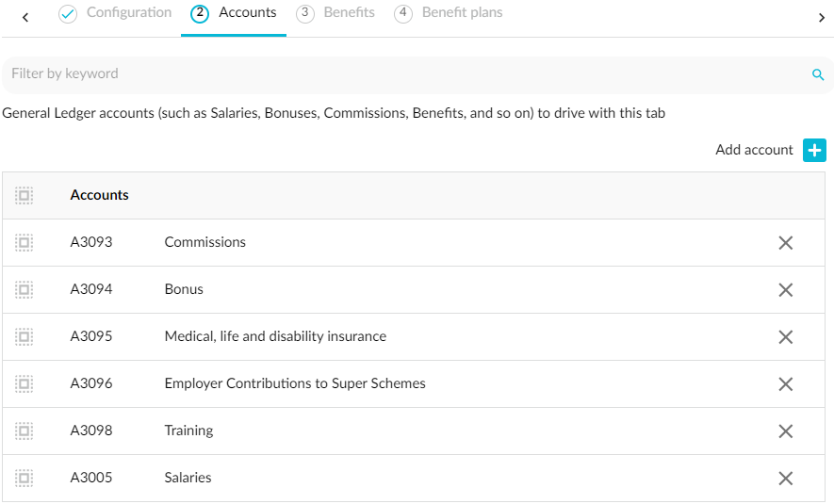Delete the Bonus account row

coord(785,290)
